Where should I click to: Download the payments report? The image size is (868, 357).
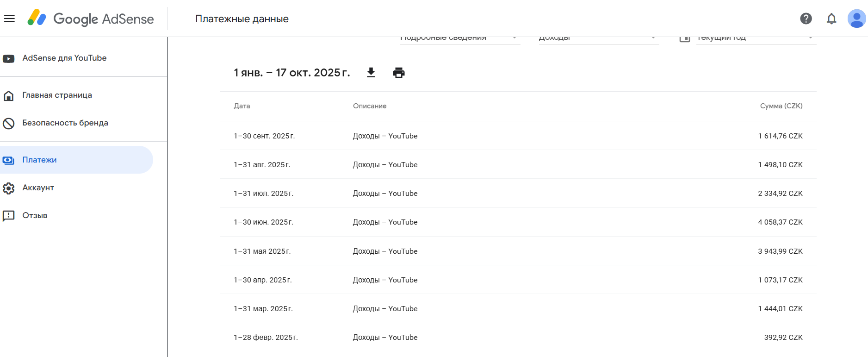tap(371, 73)
